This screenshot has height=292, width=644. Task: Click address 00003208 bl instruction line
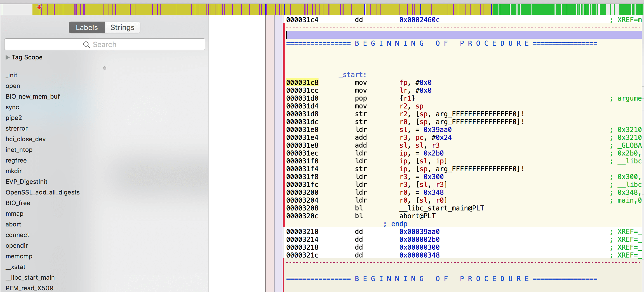coord(302,208)
